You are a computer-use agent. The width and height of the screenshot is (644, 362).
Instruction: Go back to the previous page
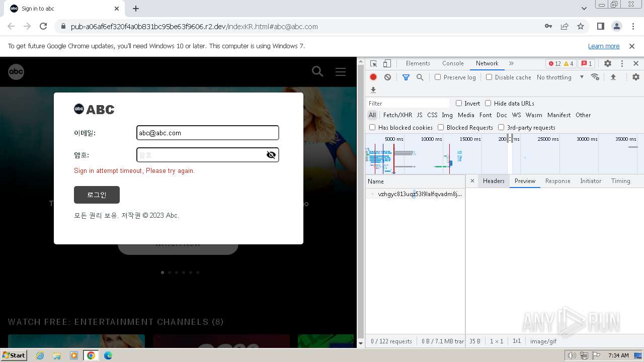click(11, 26)
